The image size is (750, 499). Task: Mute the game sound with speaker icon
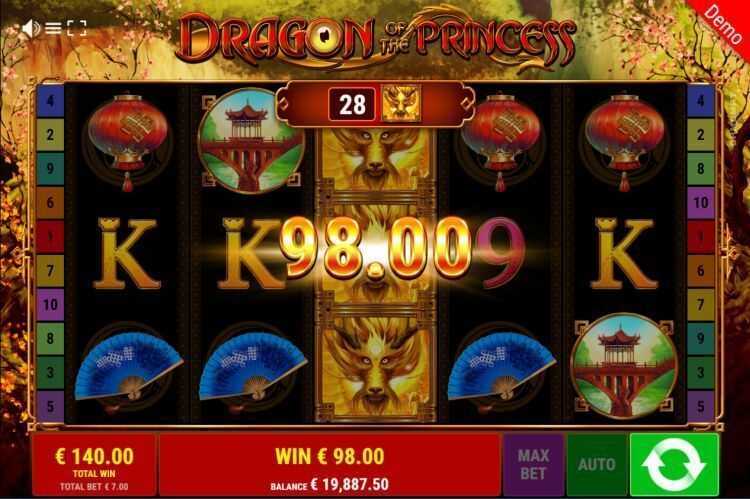pyautogui.click(x=32, y=29)
